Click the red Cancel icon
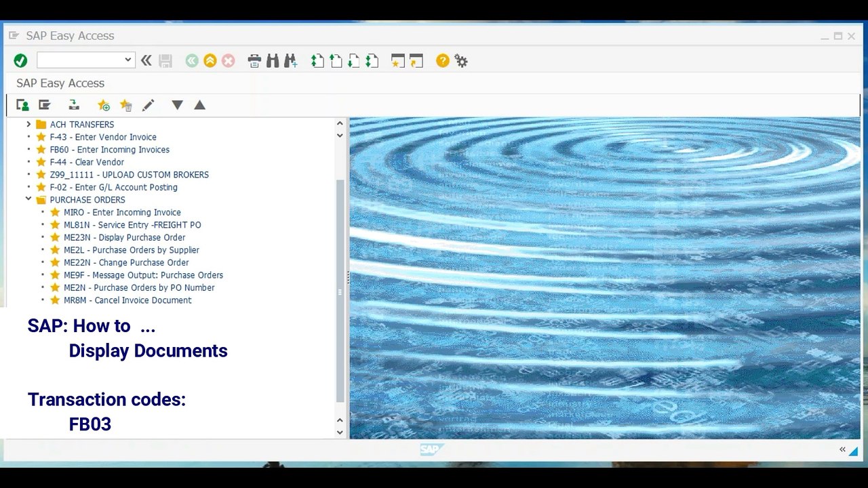 [229, 61]
